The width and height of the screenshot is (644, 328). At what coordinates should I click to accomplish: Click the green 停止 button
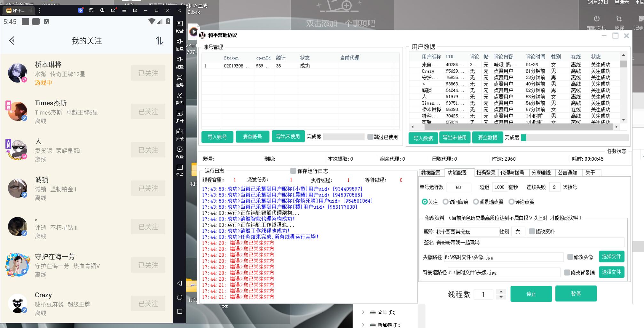[531, 294]
